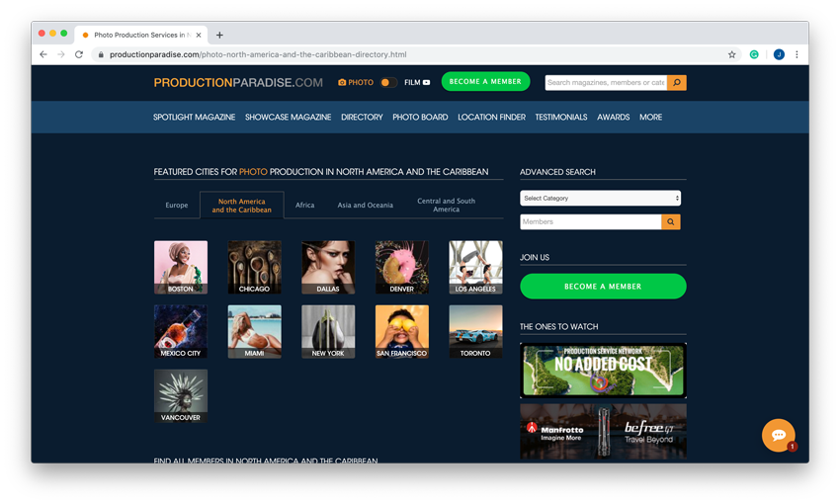Open the Mexico City thumbnail
The height and width of the screenshot is (504, 840).
[x=181, y=331]
